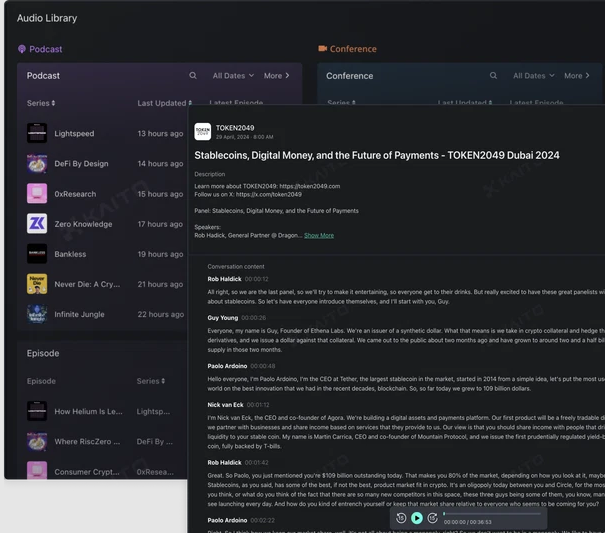Jump to Rob Haldick 00:01:42 timestamp
The image size is (605, 533).
click(x=256, y=462)
